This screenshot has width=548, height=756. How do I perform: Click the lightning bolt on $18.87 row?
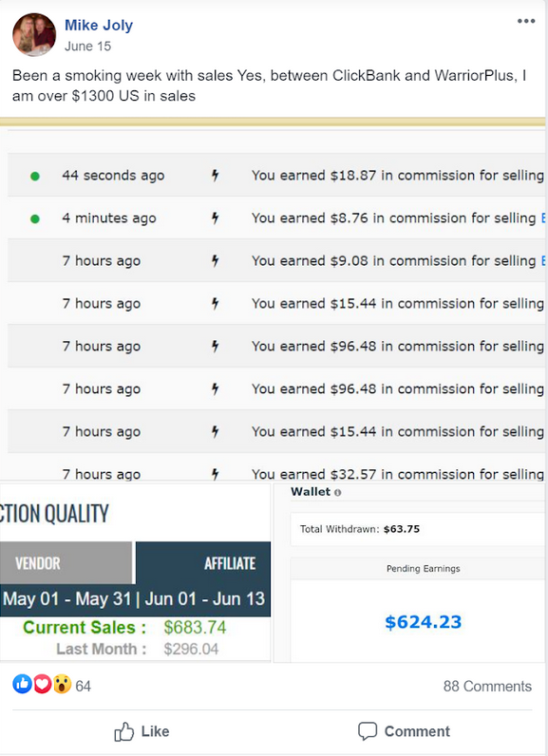pyautogui.click(x=215, y=175)
